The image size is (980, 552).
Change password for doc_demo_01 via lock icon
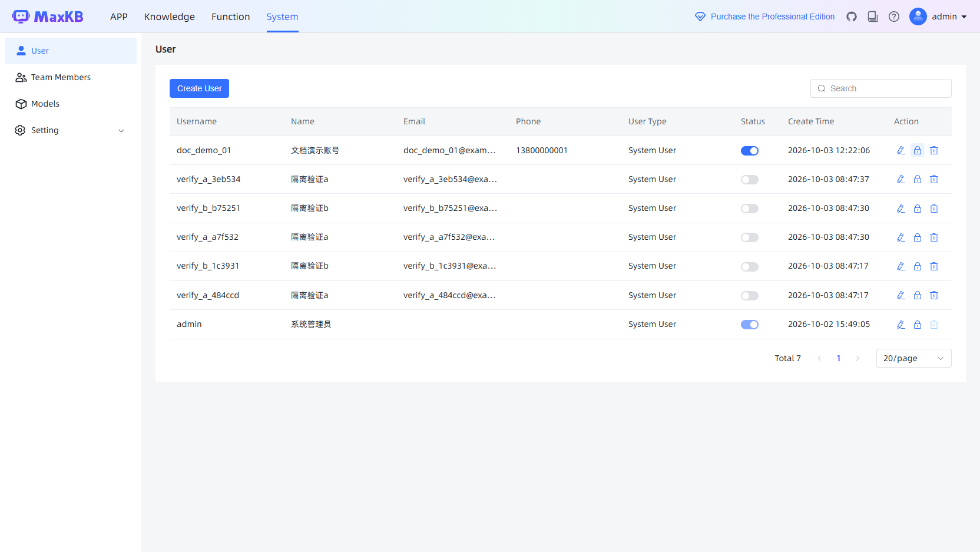click(918, 150)
